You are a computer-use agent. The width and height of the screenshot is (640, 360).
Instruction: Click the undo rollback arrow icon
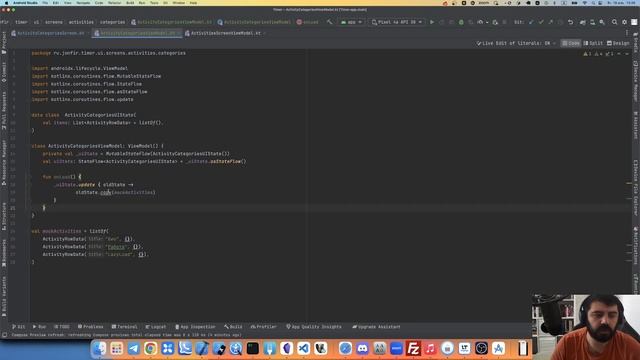coord(570,22)
